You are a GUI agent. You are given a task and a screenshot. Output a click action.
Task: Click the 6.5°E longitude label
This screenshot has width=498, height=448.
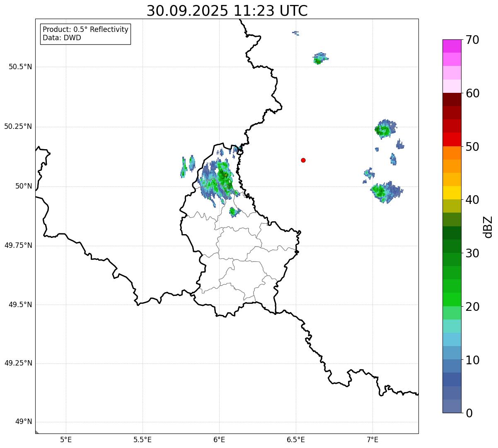pyautogui.click(x=296, y=440)
